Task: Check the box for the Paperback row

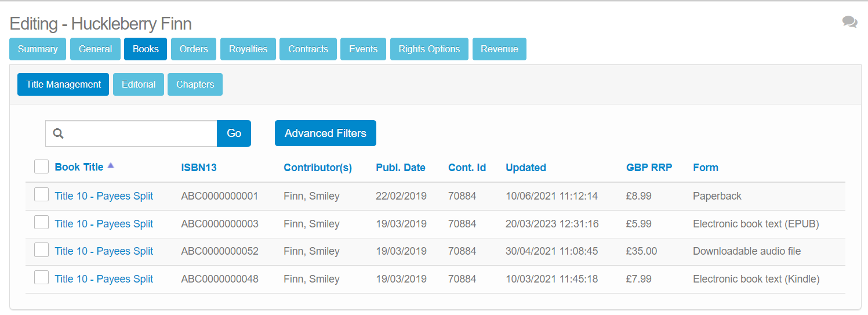Action: pos(41,194)
